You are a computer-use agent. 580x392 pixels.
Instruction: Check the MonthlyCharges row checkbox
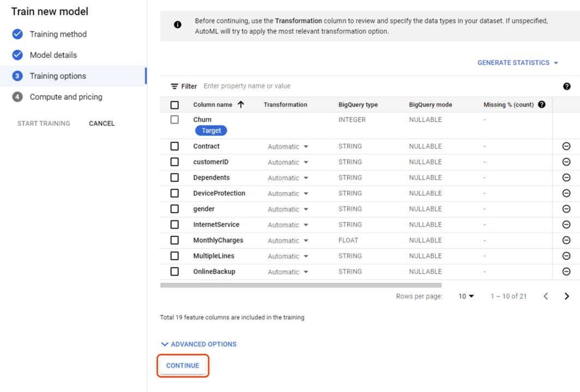175,240
